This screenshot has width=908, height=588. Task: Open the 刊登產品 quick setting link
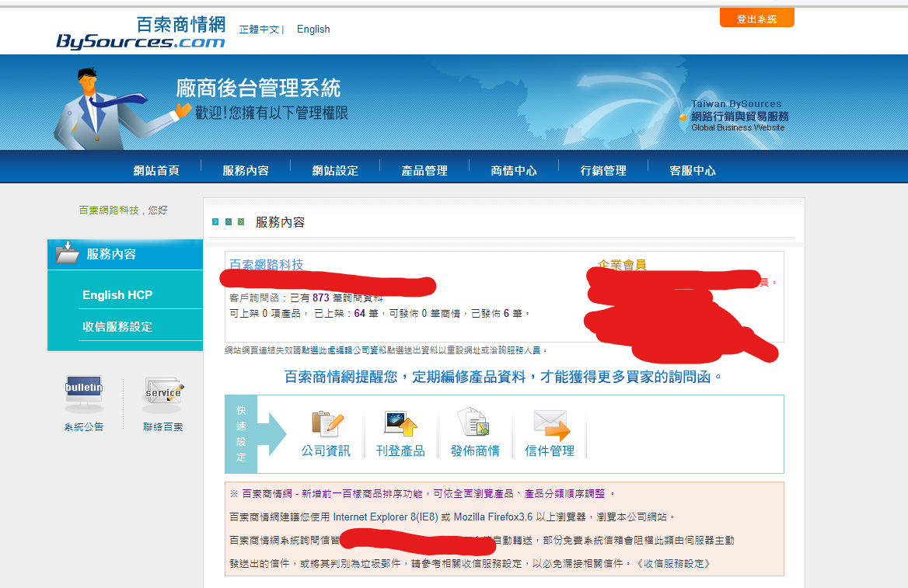point(400,451)
